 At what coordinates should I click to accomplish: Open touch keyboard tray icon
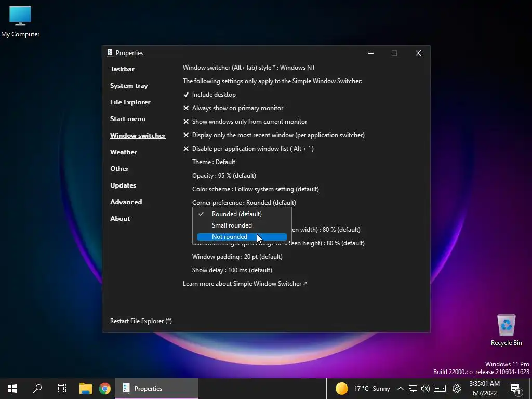[x=440, y=389]
